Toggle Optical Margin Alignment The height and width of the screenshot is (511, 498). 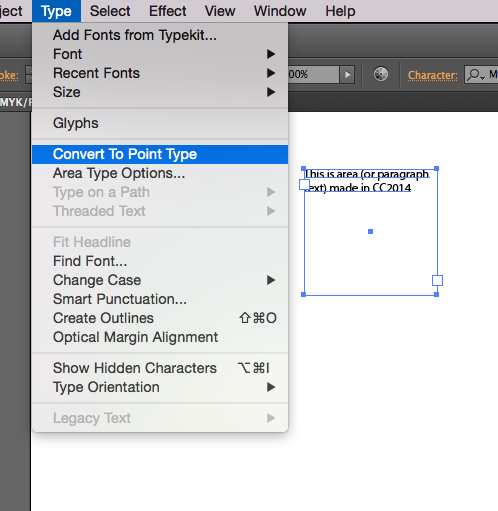160,337
